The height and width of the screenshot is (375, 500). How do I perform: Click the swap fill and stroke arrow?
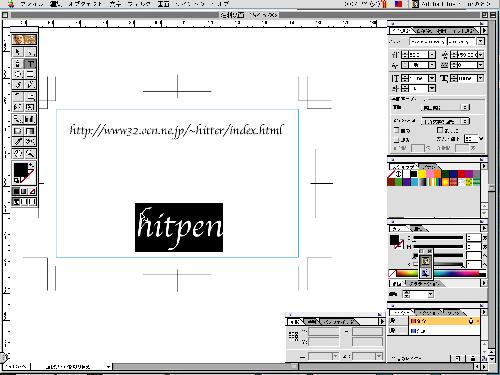click(32, 165)
